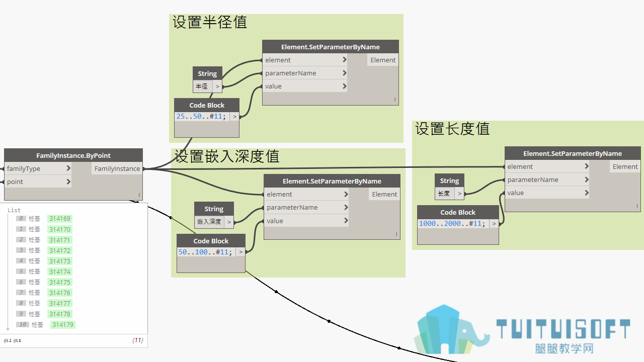Select the 设置长度值 group title
644x362 pixels.
(x=452, y=129)
